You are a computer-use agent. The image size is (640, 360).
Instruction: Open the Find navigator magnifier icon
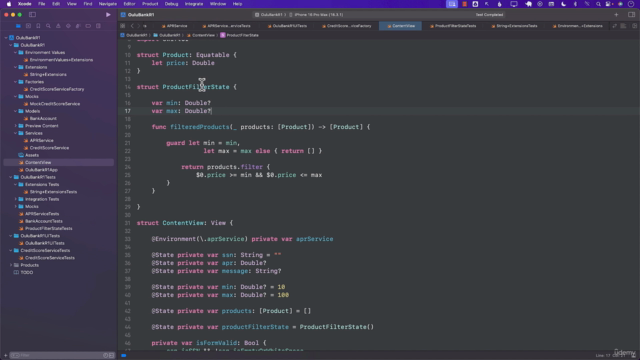48,26
